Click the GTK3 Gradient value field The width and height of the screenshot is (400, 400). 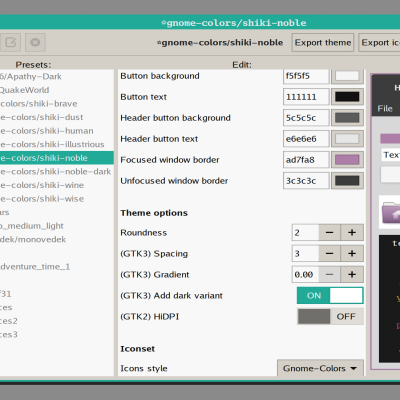click(x=305, y=275)
